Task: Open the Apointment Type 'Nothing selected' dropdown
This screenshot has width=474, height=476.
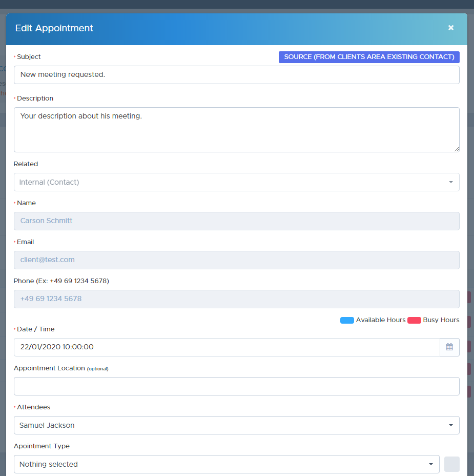Action: (x=226, y=464)
